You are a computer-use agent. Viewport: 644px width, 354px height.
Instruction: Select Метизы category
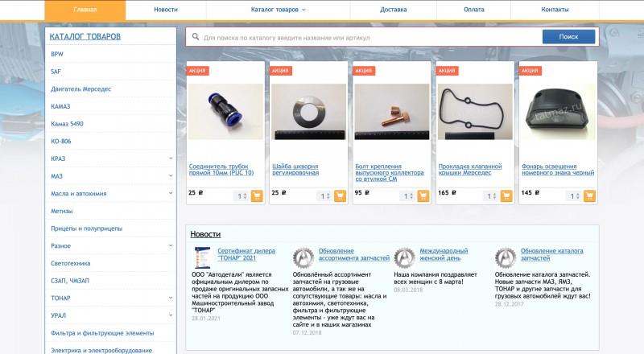tap(62, 211)
